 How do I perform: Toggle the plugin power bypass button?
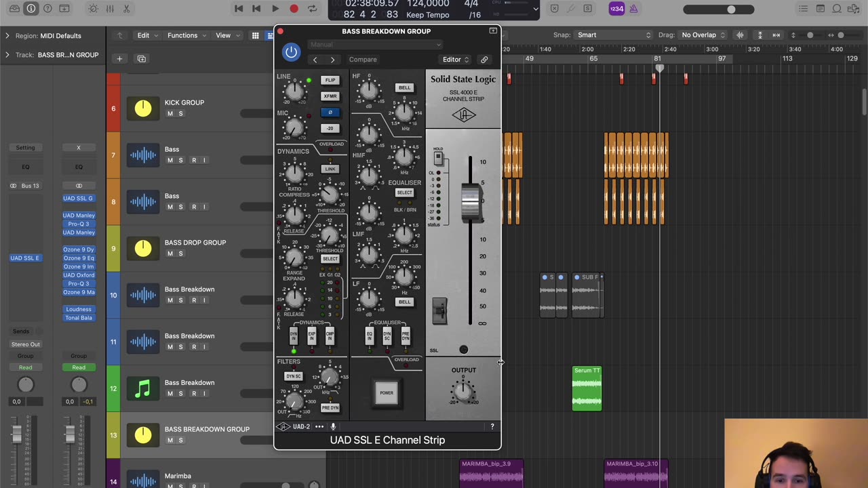[291, 52]
